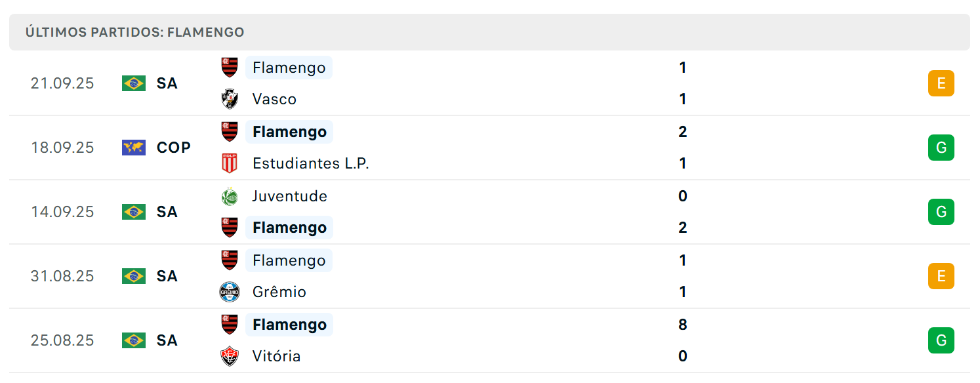Click the Estudiantes L.P. crest icon
Viewport: 980px width, 383px height.
(x=230, y=163)
